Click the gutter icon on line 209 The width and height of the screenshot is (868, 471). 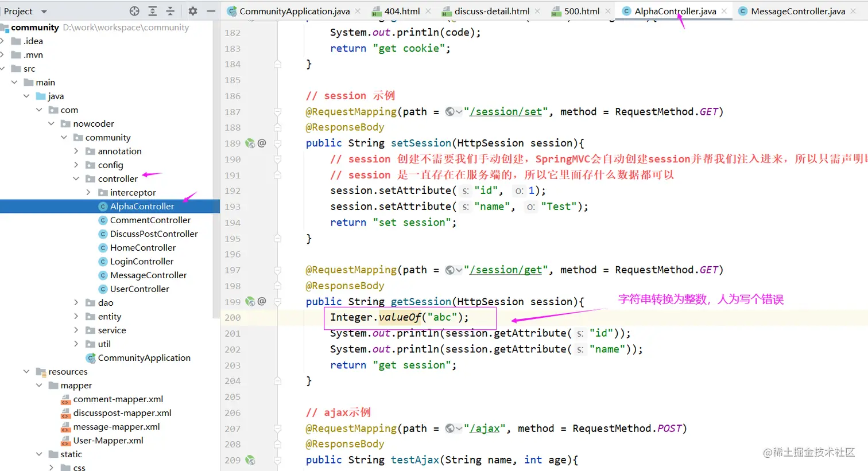(x=250, y=460)
